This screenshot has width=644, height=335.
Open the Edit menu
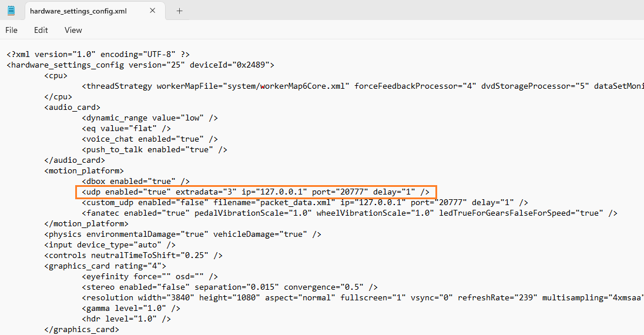(41, 30)
